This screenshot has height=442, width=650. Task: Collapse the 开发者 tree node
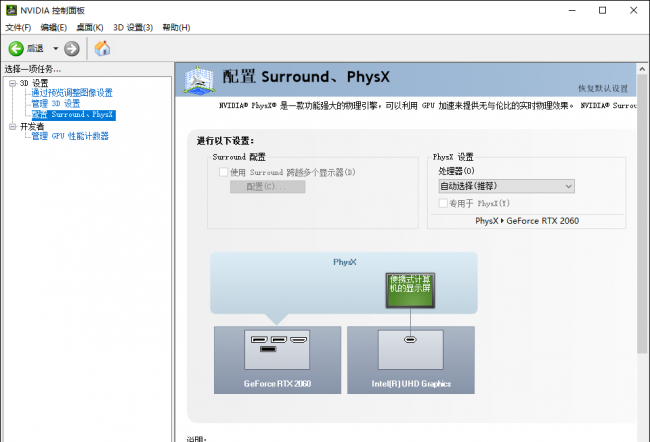tap(12, 126)
